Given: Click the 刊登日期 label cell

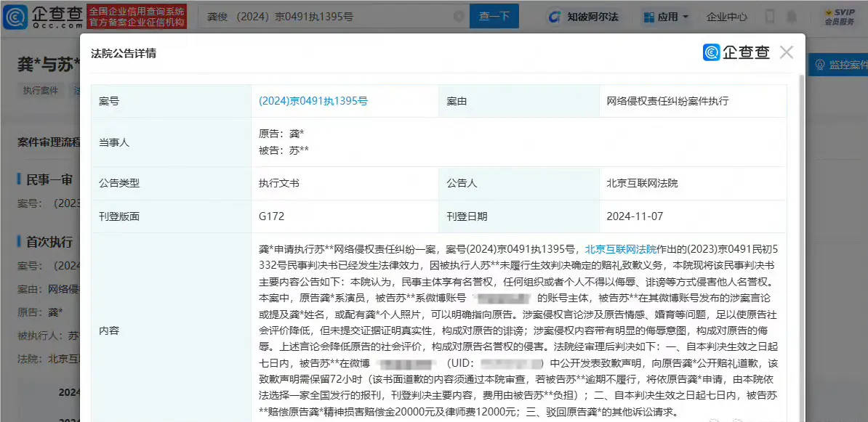Looking at the screenshot, I should click(519, 216).
